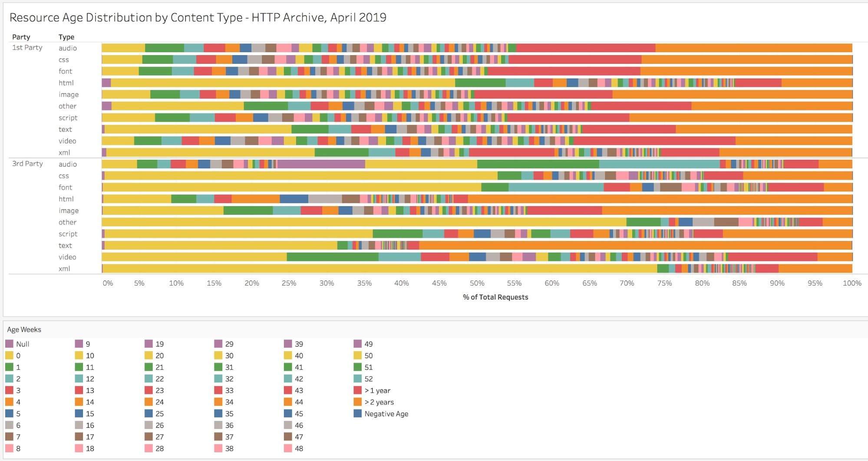Click the large purple segment in 3rd Party audio bar
The image size is (868, 461).
[x=321, y=164]
